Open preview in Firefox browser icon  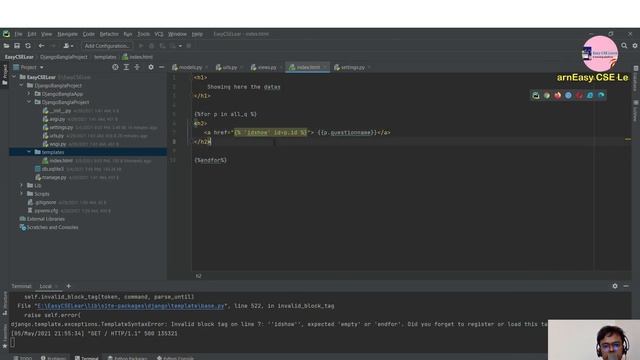(x=558, y=96)
